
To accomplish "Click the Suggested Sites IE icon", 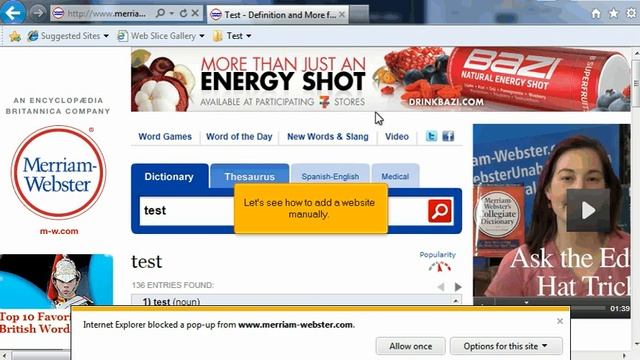I will click(33, 36).
